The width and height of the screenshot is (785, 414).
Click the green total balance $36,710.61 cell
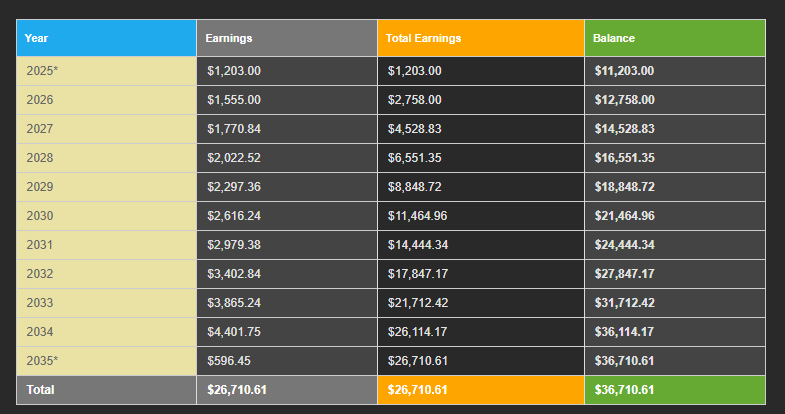pos(675,390)
